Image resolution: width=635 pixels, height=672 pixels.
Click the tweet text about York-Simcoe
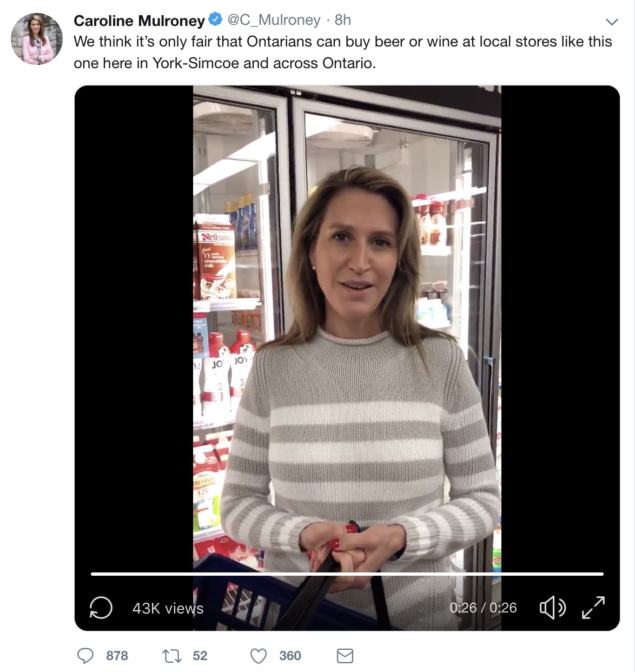tap(343, 52)
